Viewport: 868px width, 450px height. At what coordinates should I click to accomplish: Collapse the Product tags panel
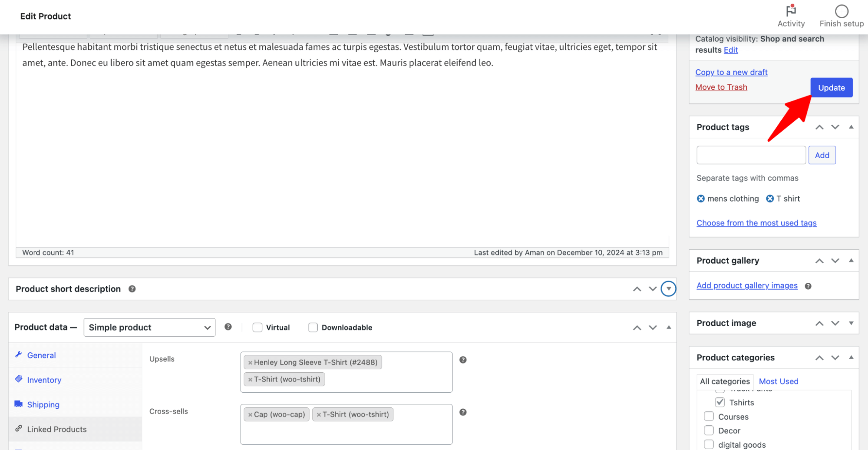tap(851, 127)
